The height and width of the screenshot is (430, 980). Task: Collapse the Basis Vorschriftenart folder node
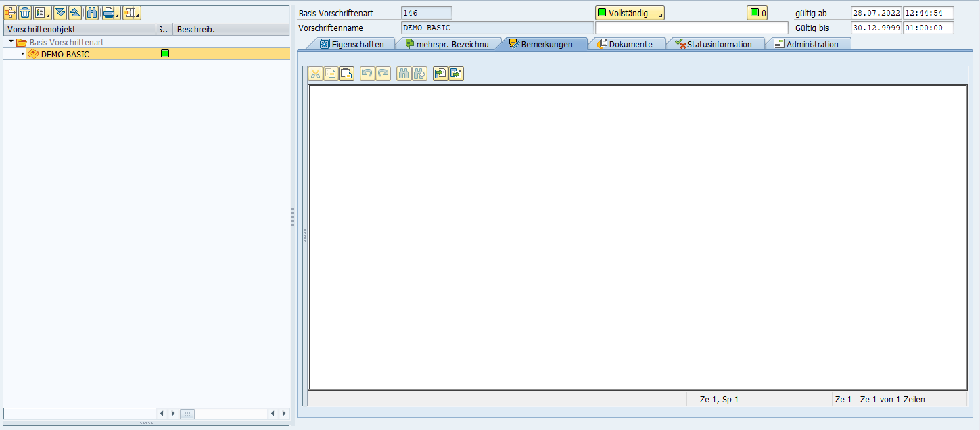[11, 42]
